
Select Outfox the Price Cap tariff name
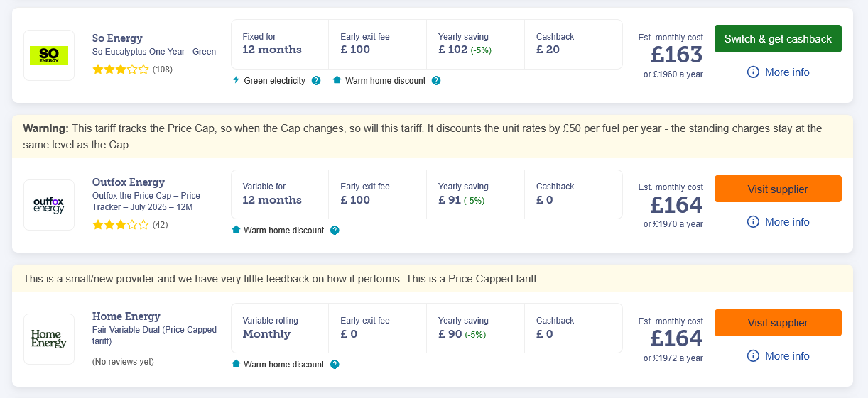tap(146, 201)
